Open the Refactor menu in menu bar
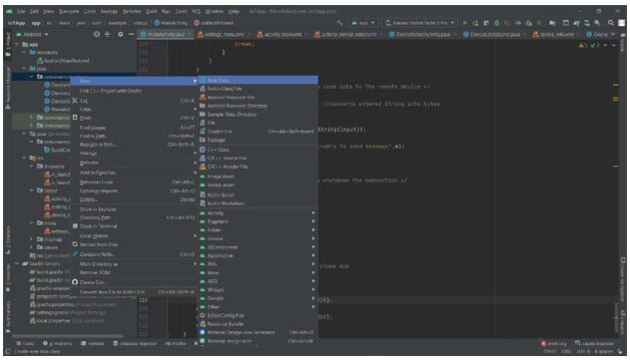The height and width of the screenshot is (364, 630). tap(132, 11)
